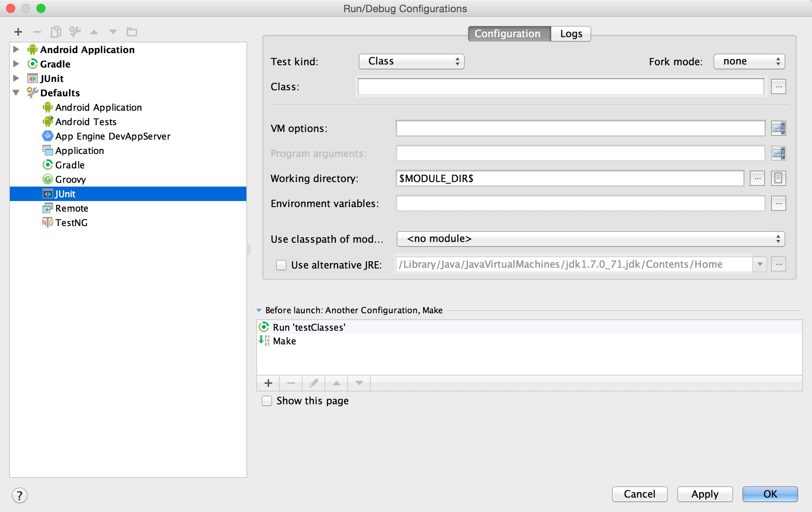Image resolution: width=812 pixels, height=512 pixels.
Task: Check Show this page
Action: tap(266, 401)
